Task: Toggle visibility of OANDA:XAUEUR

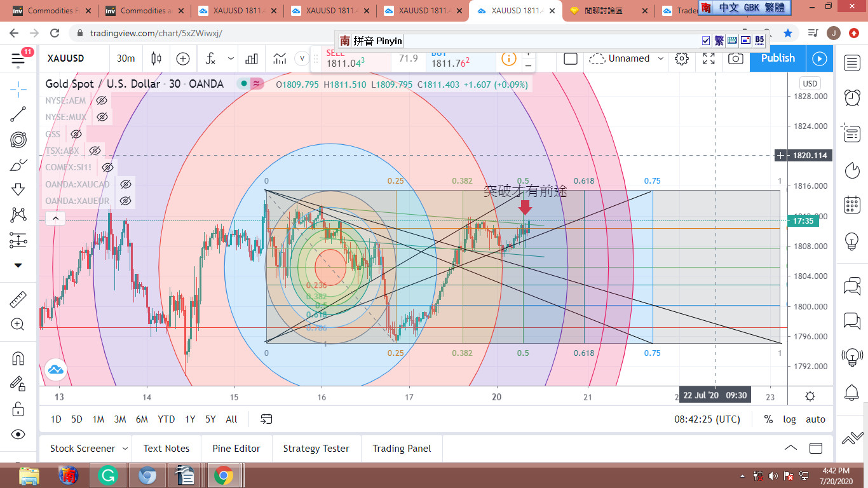Action: (125, 201)
